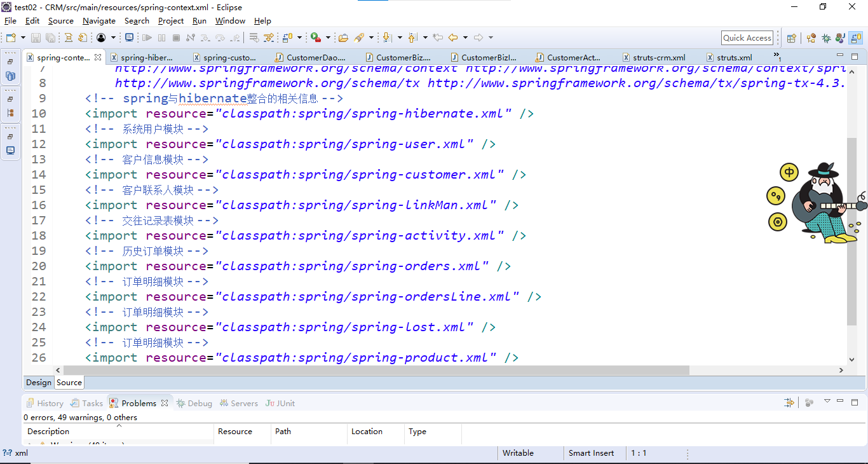Click the editor horizontal scrollbar thumb
The image size is (868, 464).
pos(376,370)
